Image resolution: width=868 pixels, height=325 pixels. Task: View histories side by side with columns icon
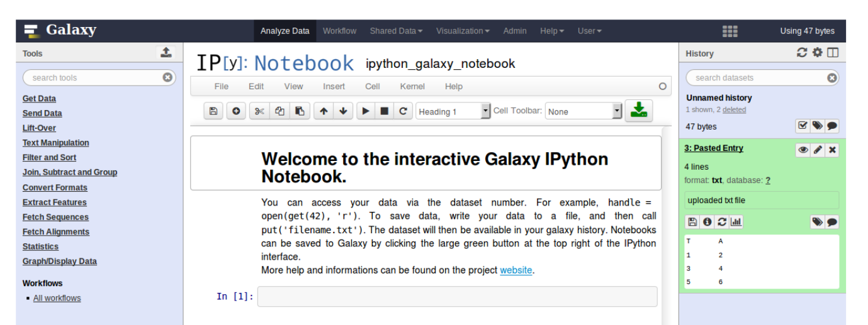click(x=833, y=53)
